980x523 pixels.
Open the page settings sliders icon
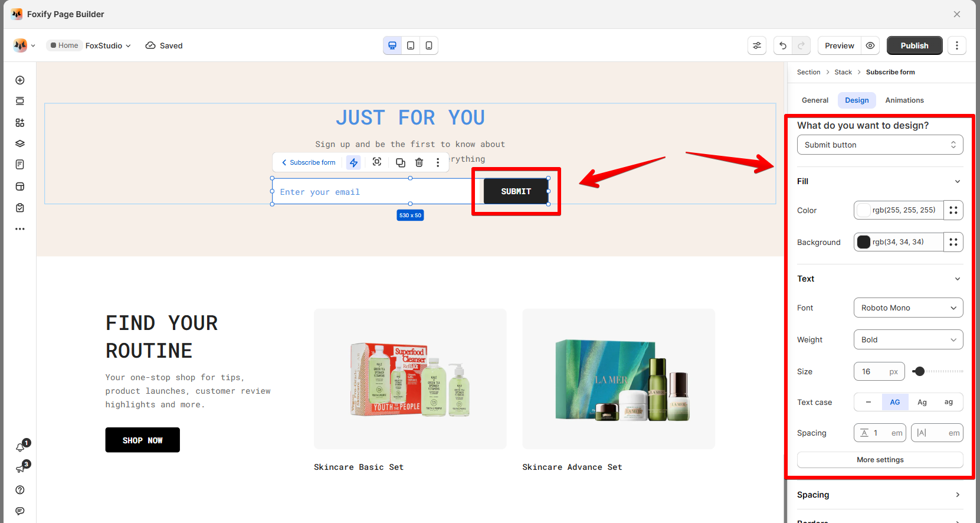pos(757,45)
